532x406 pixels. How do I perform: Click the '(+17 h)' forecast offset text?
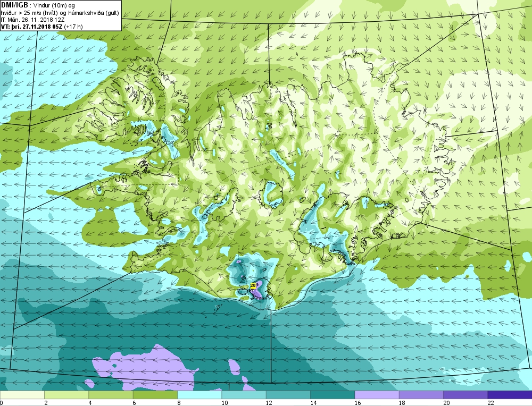73,27
